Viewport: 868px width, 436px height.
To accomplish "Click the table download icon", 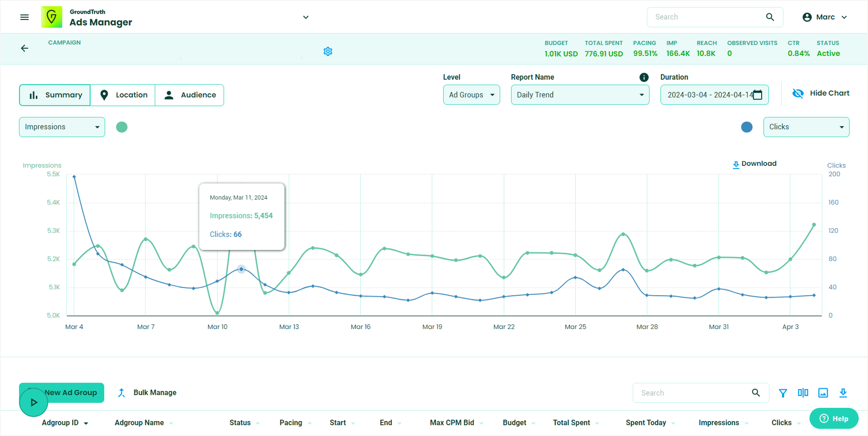I will pos(843,393).
